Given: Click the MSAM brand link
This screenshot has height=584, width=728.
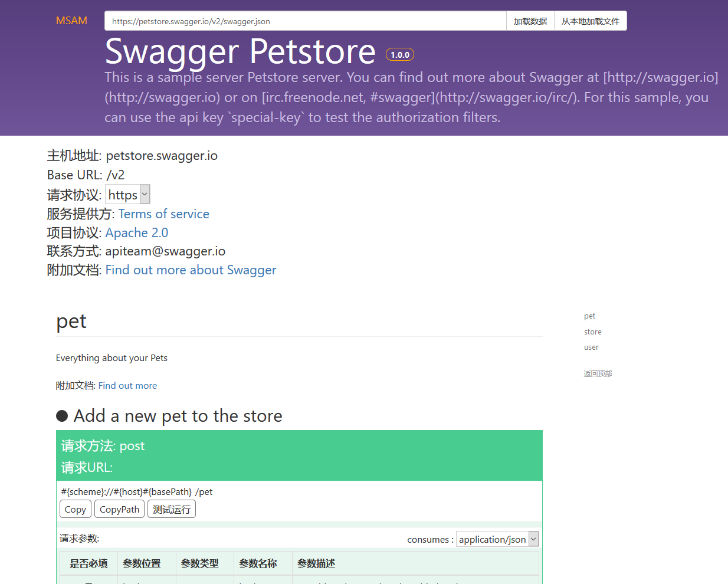Looking at the screenshot, I should 71,21.
